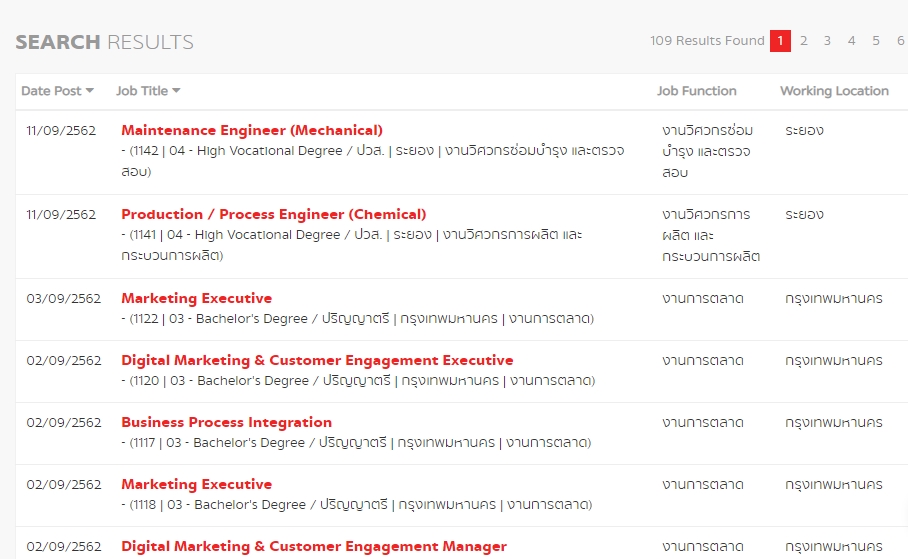
Task: Sort results by Job Title arrow
Action: point(176,91)
